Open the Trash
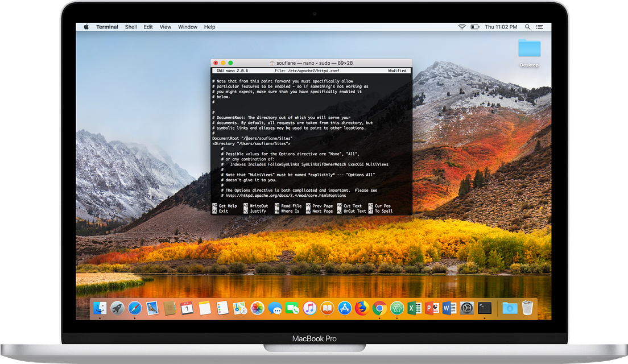This screenshot has height=364, width=628. point(527,308)
